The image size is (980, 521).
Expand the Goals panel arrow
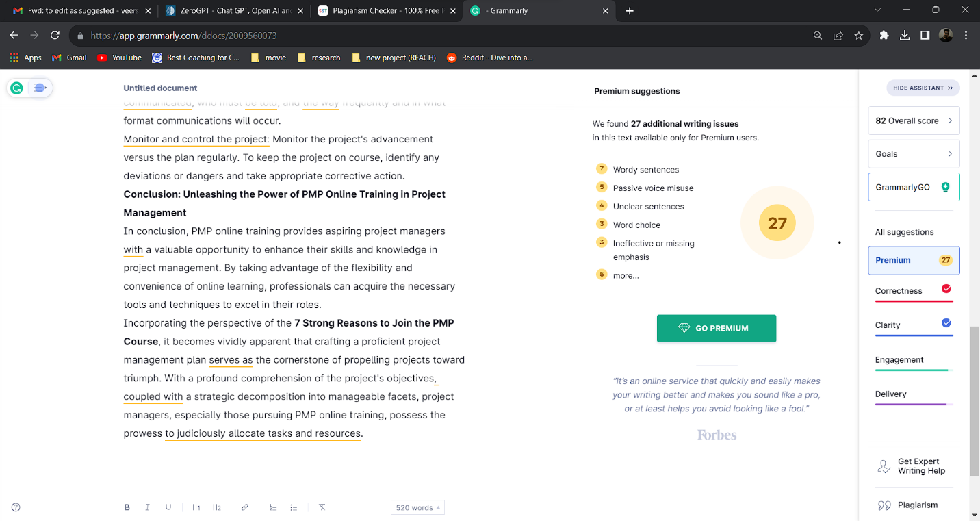coord(950,154)
